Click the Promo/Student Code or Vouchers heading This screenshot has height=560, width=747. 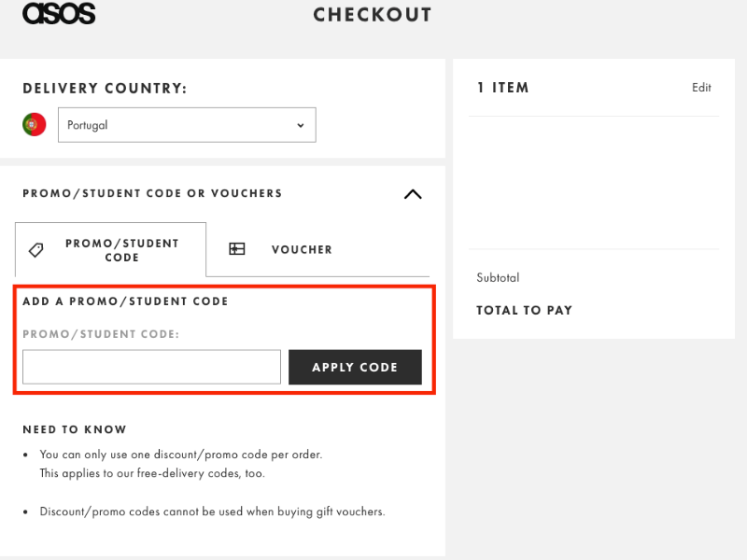(x=152, y=193)
